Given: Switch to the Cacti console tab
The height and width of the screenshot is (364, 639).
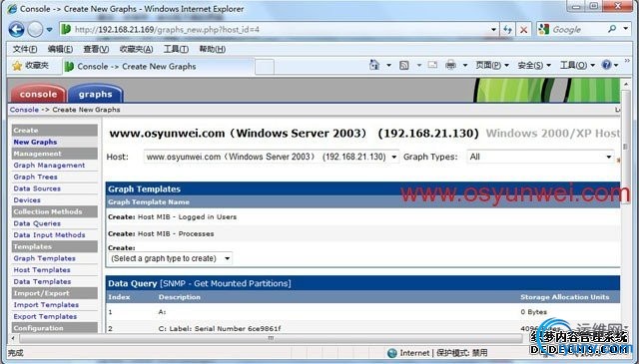Looking at the screenshot, I should click(x=38, y=94).
